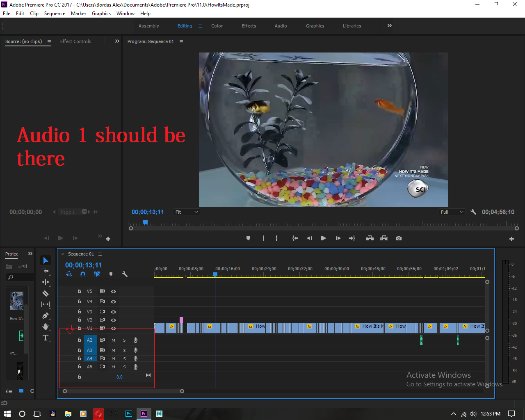Hide video track V4 eye icon
The image size is (525, 420).
[x=113, y=301]
